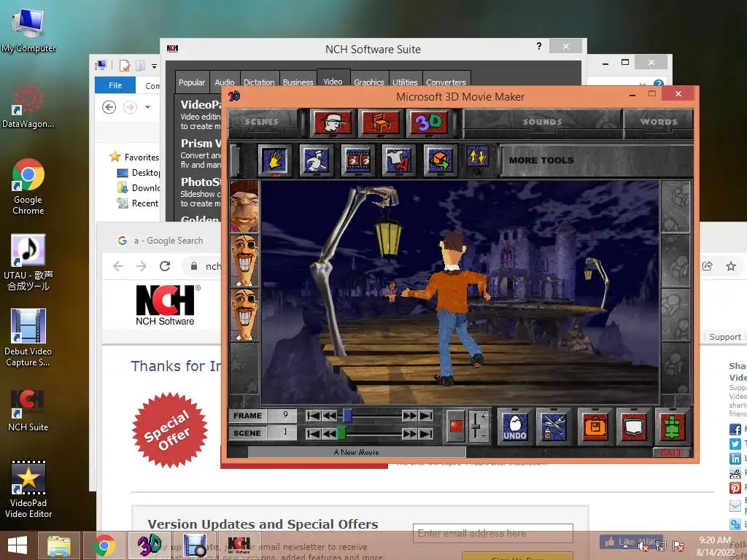Open the Props chair button
747x560 pixels.
coord(380,122)
